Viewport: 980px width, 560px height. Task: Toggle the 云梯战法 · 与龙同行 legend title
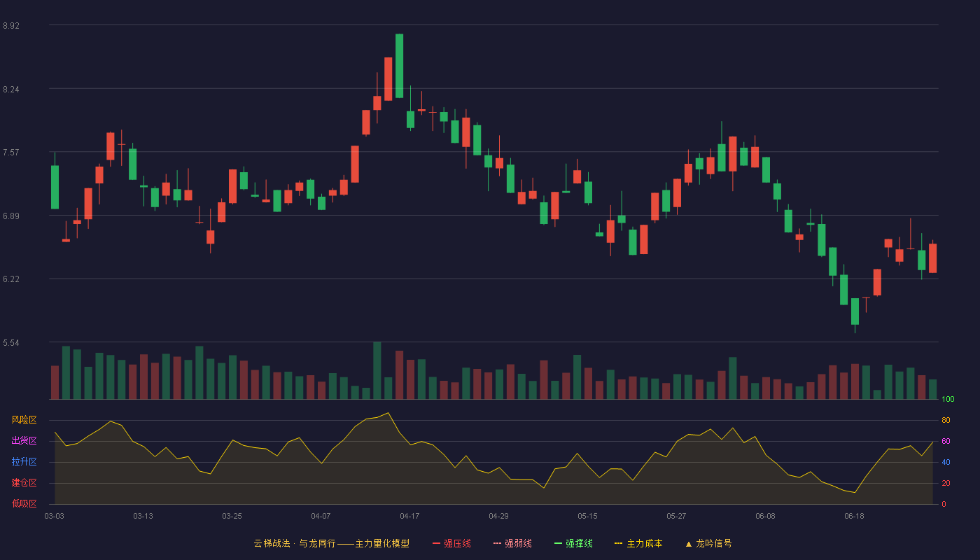click(x=331, y=543)
